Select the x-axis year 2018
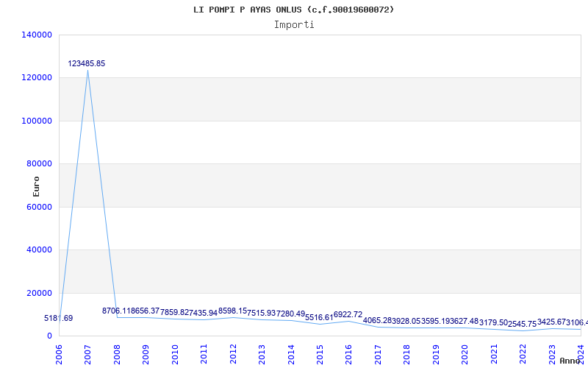 point(407,354)
